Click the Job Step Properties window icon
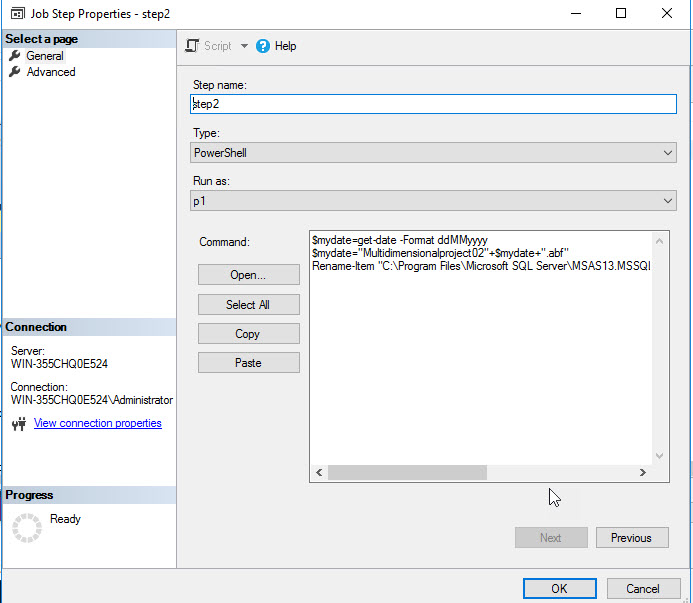The width and height of the screenshot is (693, 603). click(x=18, y=14)
